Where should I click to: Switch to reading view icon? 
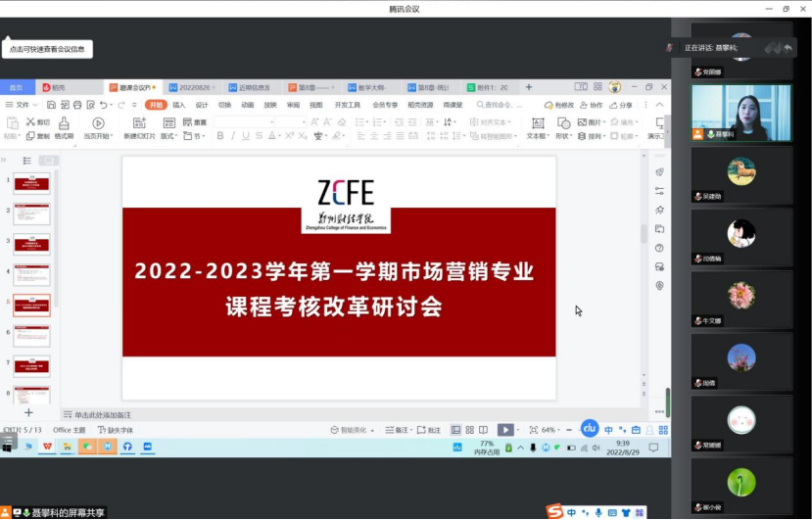pos(483,430)
